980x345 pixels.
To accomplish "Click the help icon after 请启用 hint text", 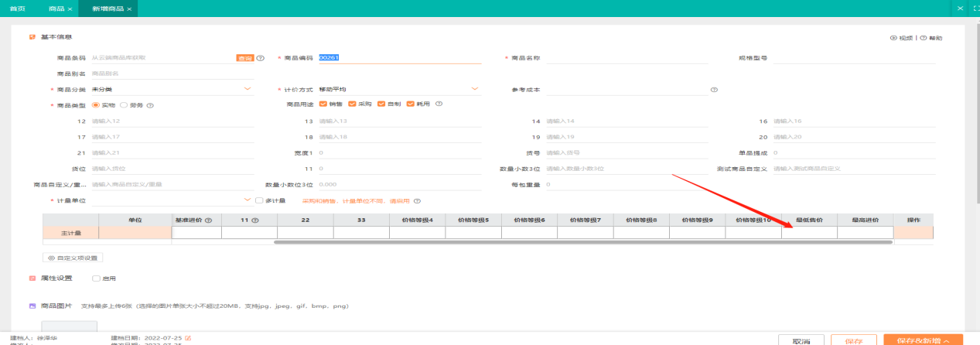I will (417, 200).
